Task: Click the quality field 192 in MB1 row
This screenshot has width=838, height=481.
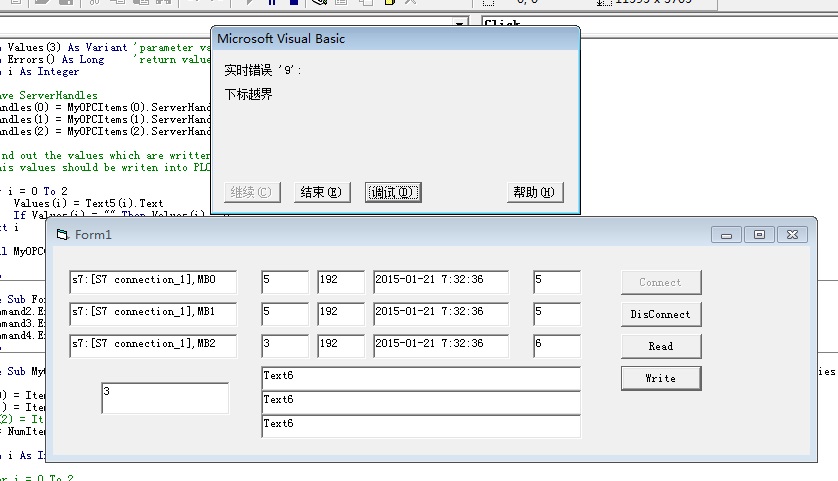Action: 341,314
